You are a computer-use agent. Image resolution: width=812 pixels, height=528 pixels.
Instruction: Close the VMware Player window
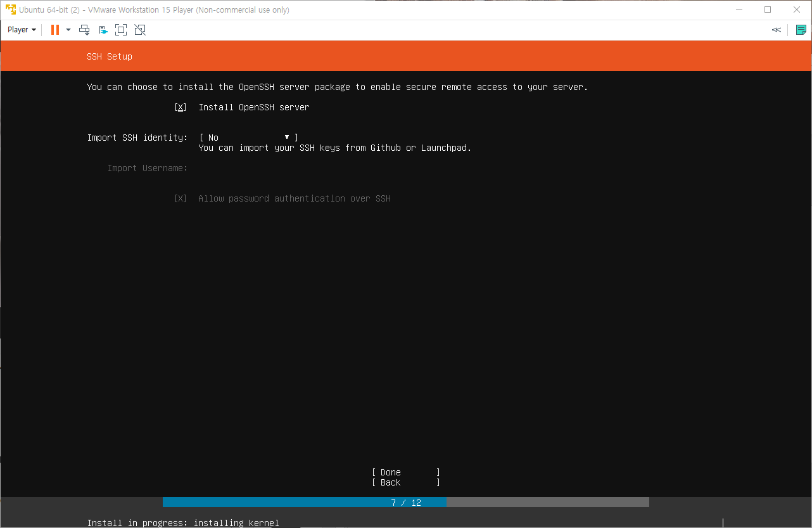pyautogui.click(x=797, y=10)
